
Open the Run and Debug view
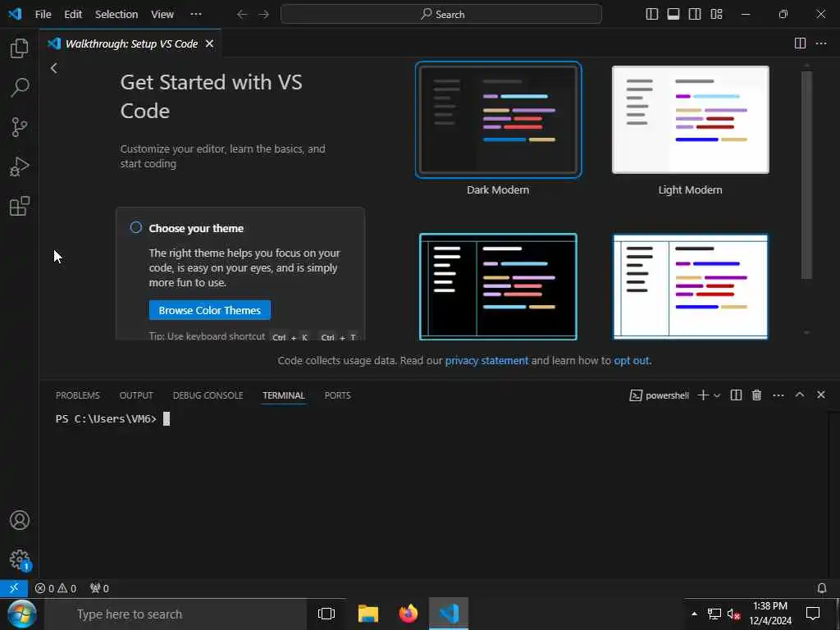20,167
